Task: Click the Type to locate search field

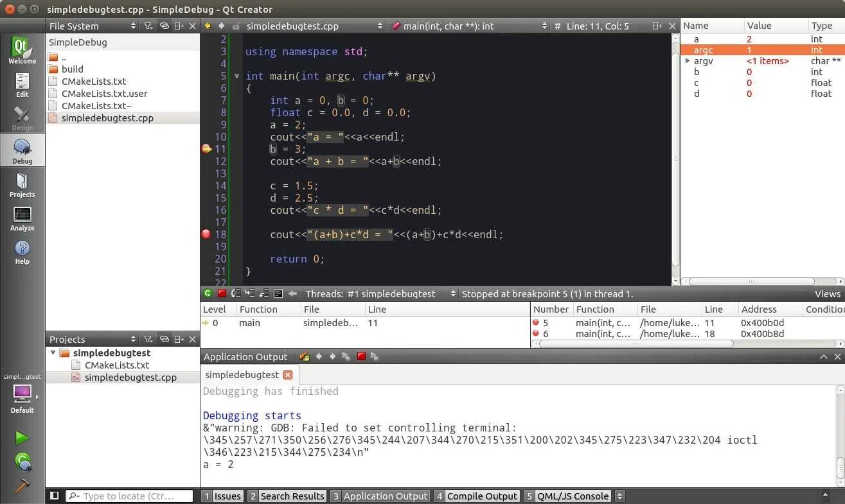Action: click(x=130, y=496)
